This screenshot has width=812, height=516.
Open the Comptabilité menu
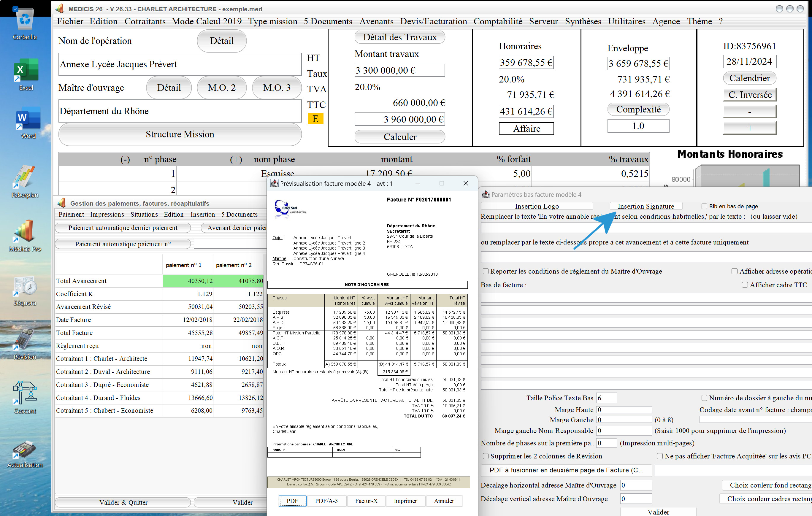point(498,21)
